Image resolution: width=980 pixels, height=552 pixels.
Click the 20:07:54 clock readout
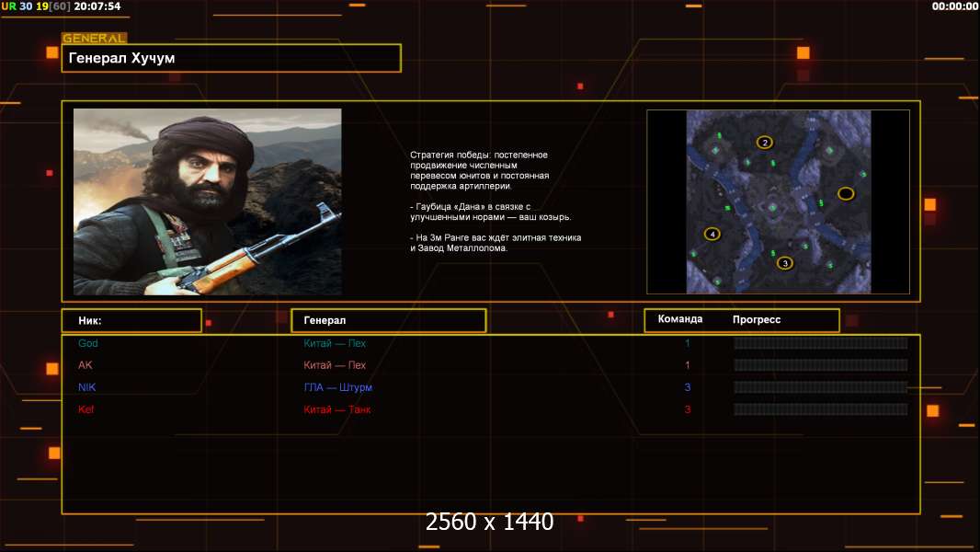tap(97, 6)
